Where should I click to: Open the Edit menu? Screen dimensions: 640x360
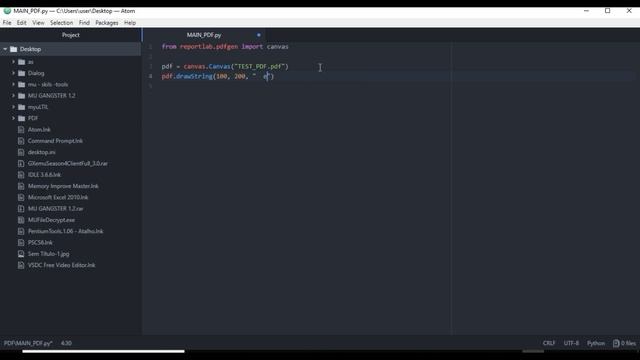point(22,23)
